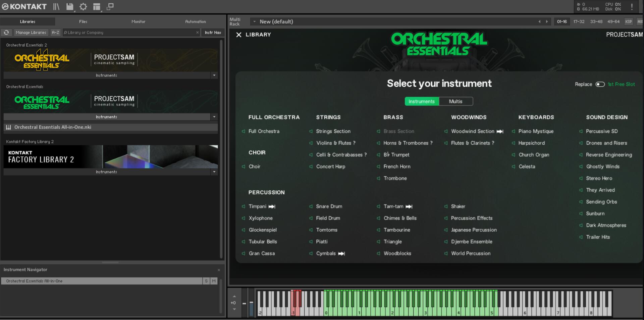This screenshot has height=320, width=644.
Task: Shift keyboard octave down arrow
Action: (x=234, y=309)
